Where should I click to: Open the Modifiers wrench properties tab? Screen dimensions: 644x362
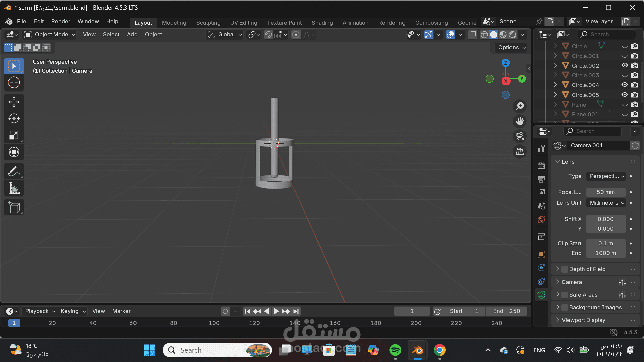click(541, 148)
